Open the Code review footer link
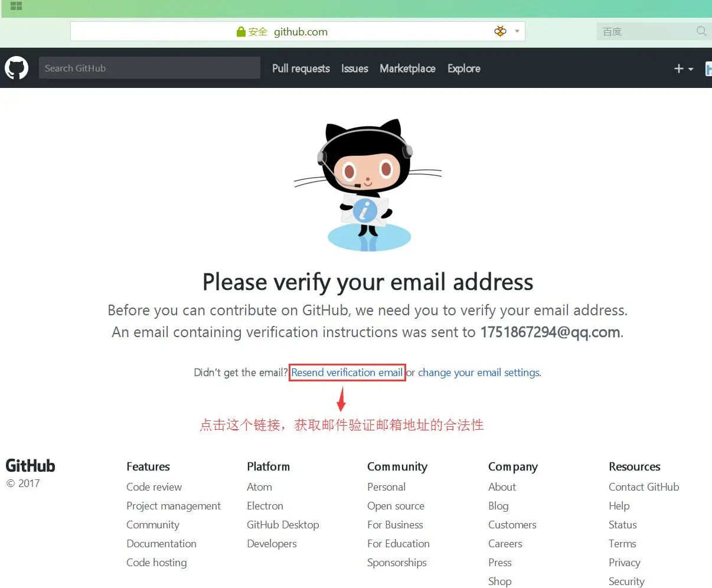This screenshot has height=588, width=712. tap(154, 487)
